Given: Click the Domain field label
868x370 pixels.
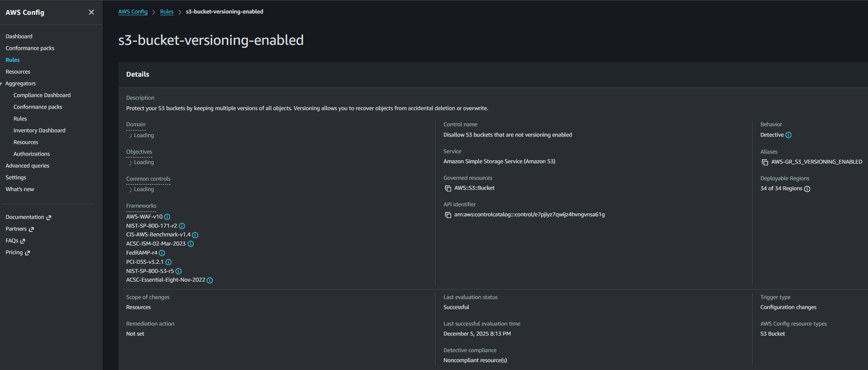Looking at the screenshot, I should pos(136,124).
